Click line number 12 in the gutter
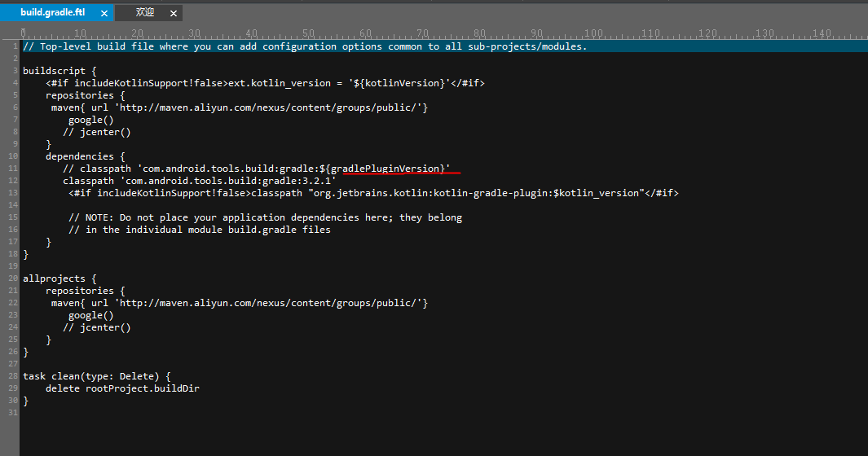 13,181
